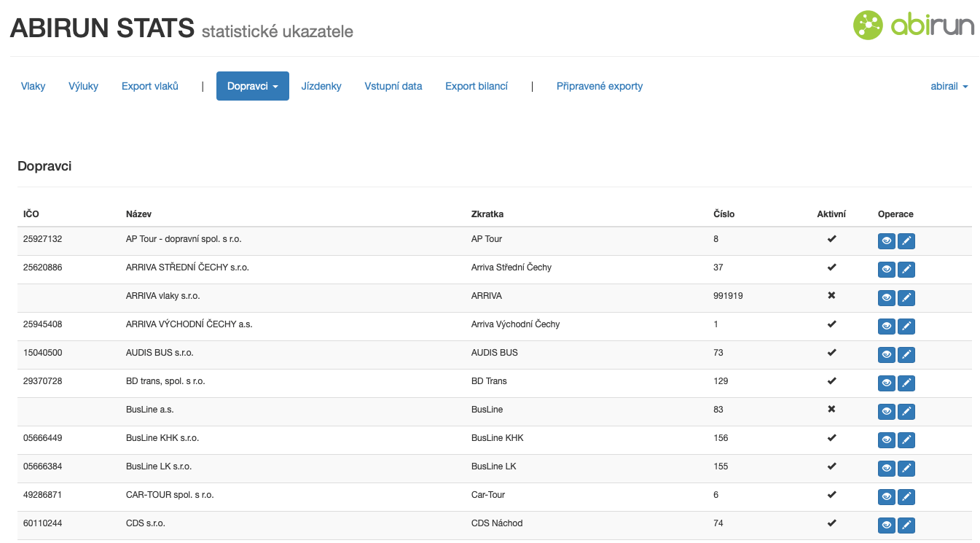The width and height of the screenshot is (980, 543).
Task: Select abbreviation Car-Tour
Action: click(x=488, y=495)
